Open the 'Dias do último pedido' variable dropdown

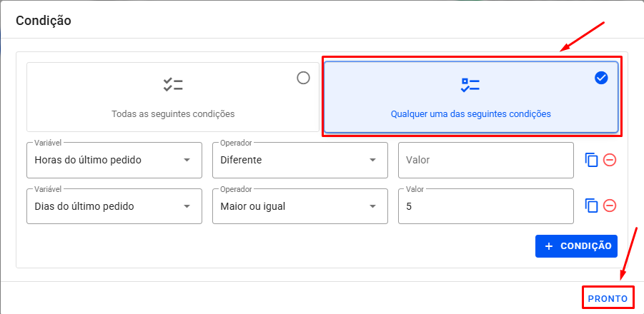(x=114, y=206)
